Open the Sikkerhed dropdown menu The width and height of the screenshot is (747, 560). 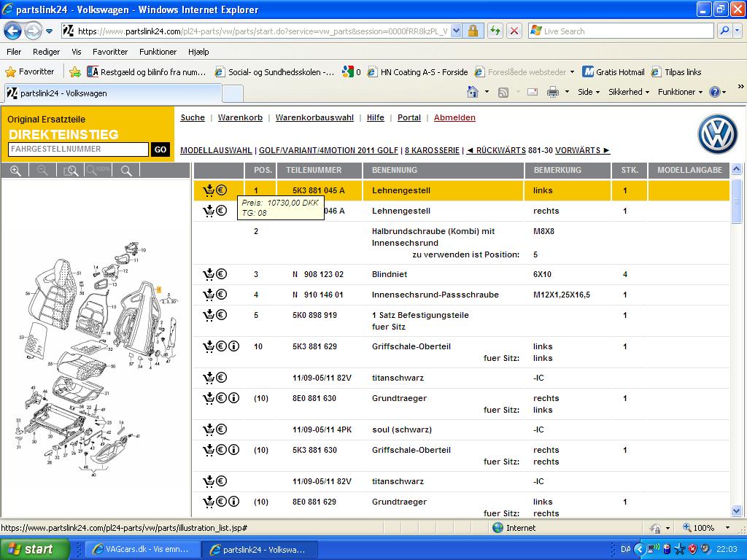pyautogui.click(x=629, y=92)
